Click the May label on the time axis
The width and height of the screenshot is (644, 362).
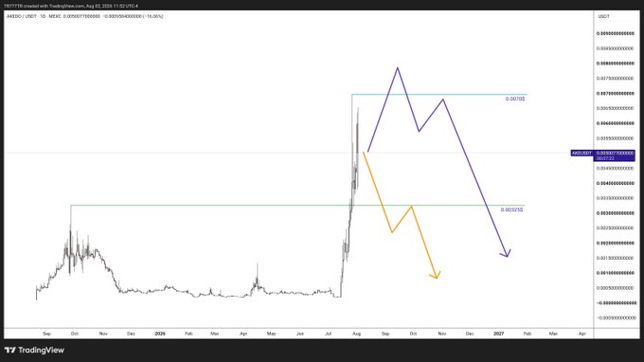pyautogui.click(x=271, y=334)
